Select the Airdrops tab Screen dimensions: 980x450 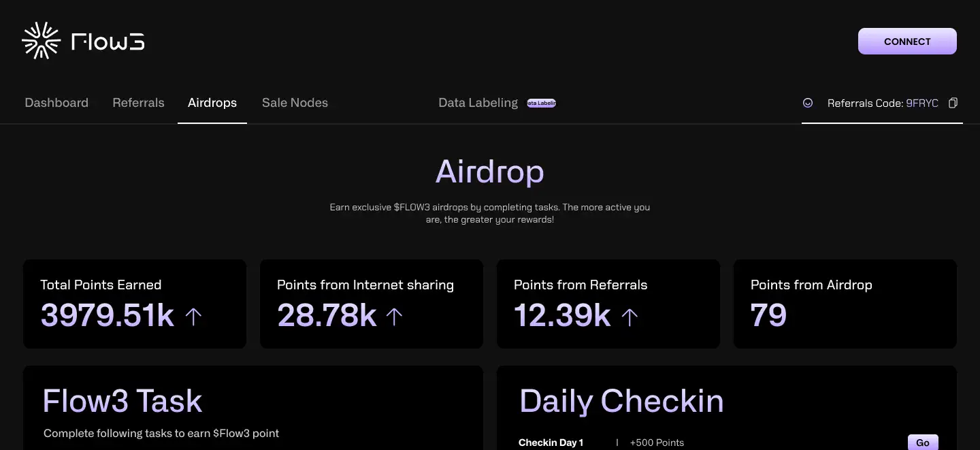click(212, 103)
